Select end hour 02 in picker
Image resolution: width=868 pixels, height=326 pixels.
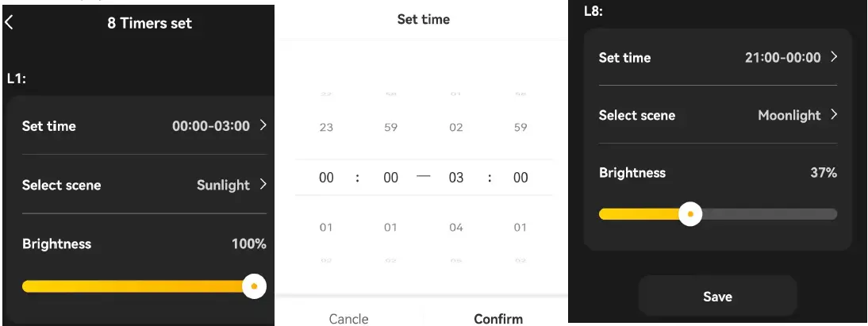tap(455, 127)
